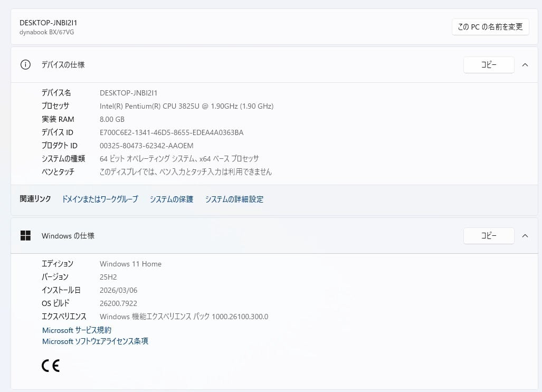
Task: Click the Windows logo icon beside Windows の仕様
Action: pos(25,236)
